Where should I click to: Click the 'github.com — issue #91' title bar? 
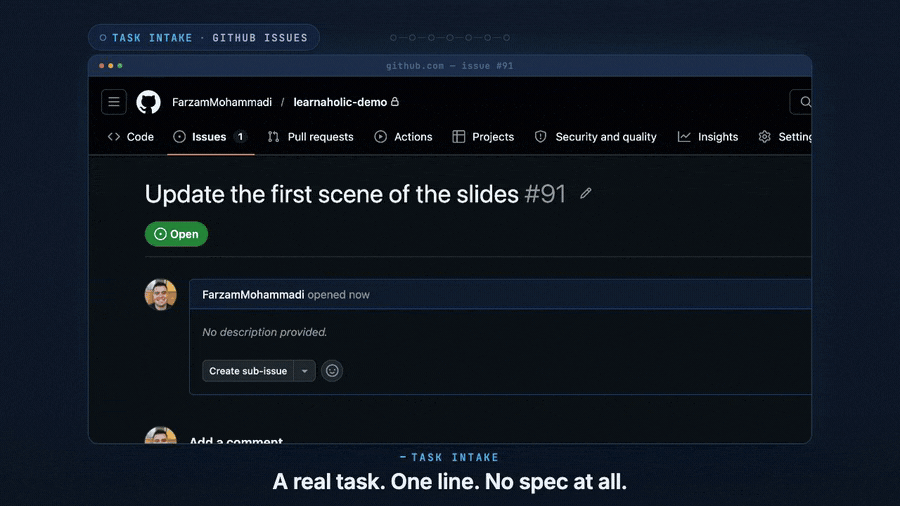[x=450, y=66]
